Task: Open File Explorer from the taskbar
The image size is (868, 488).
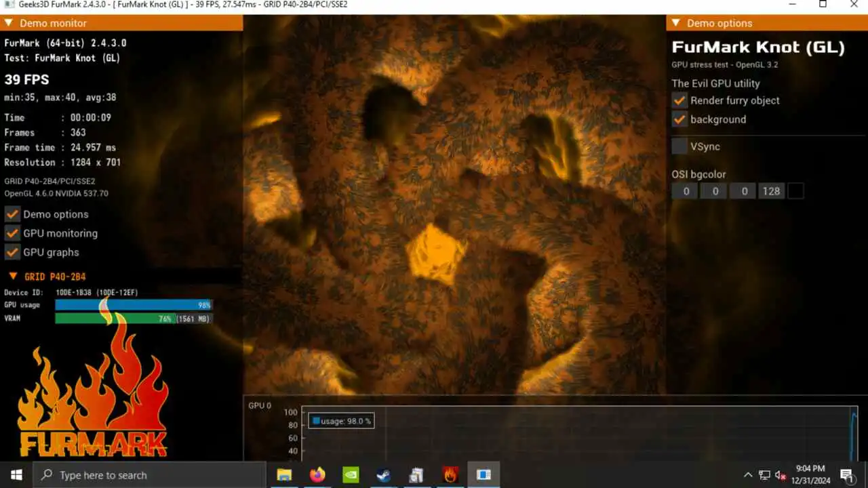Action: pos(284,475)
